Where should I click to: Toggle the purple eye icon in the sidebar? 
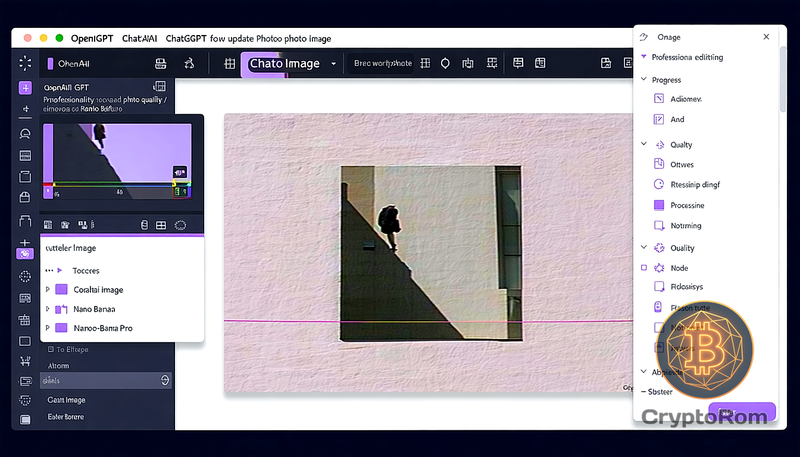point(25,253)
